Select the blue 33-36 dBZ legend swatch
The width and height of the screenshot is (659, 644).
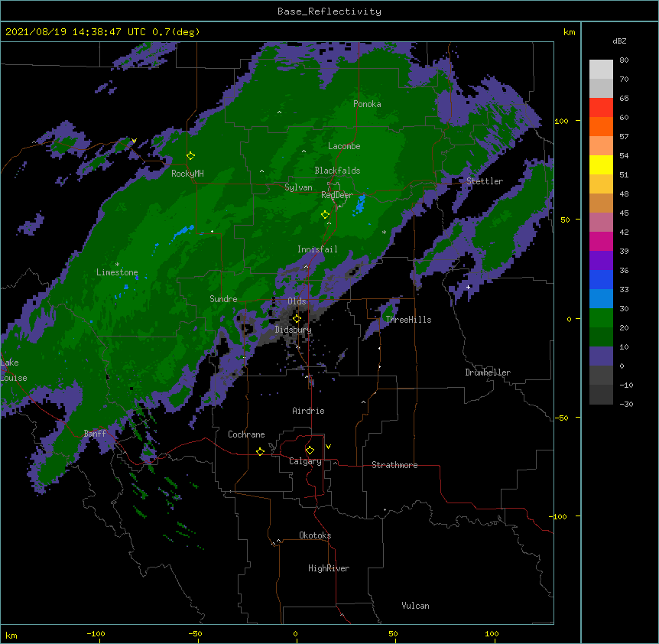tap(601, 279)
